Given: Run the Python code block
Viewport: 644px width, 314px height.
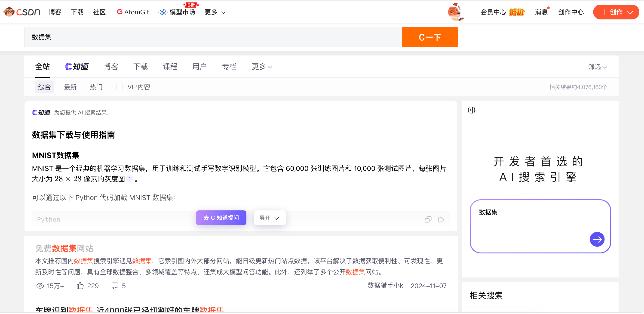Looking at the screenshot, I should pos(441,219).
